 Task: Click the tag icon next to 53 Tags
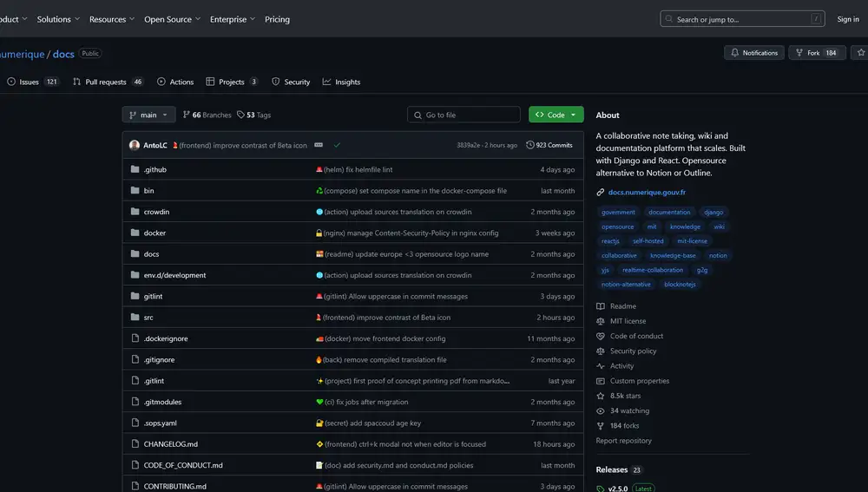click(240, 115)
